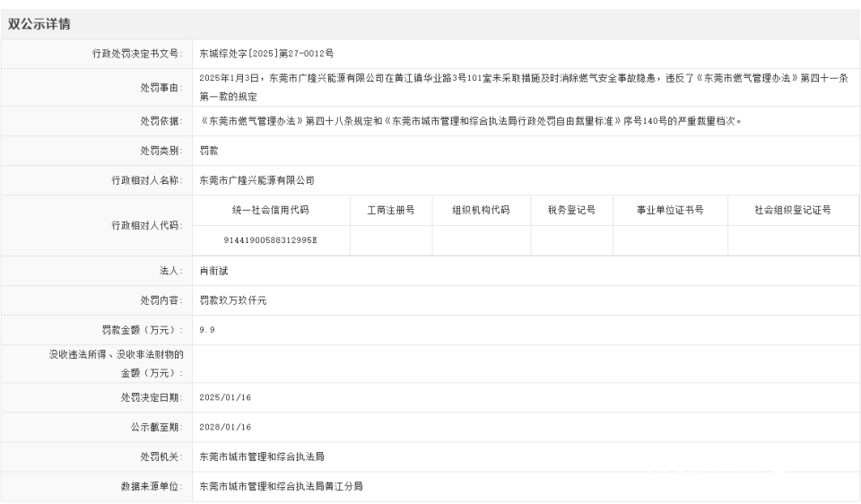Select publication end date 2028/01/16
The width and height of the screenshot is (861, 504).
[225, 428]
